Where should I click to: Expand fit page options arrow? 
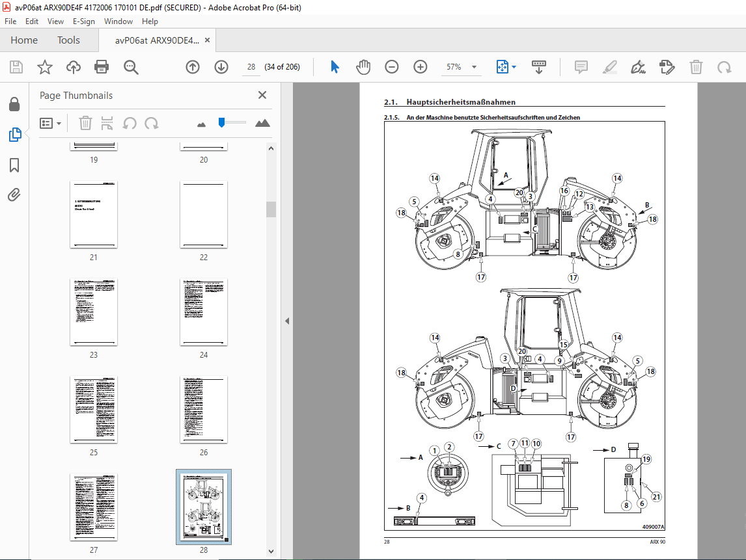pyautogui.click(x=514, y=67)
